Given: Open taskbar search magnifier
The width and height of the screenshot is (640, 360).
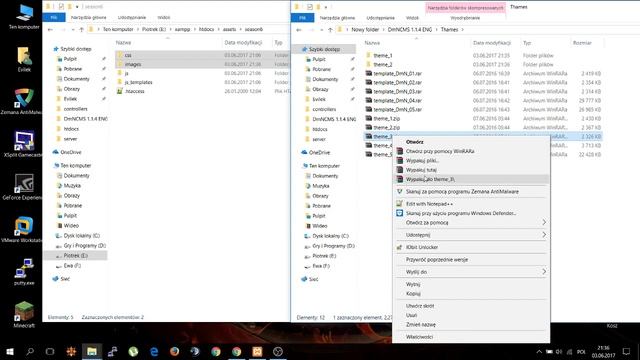Looking at the screenshot, I should click(x=30, y=351).
